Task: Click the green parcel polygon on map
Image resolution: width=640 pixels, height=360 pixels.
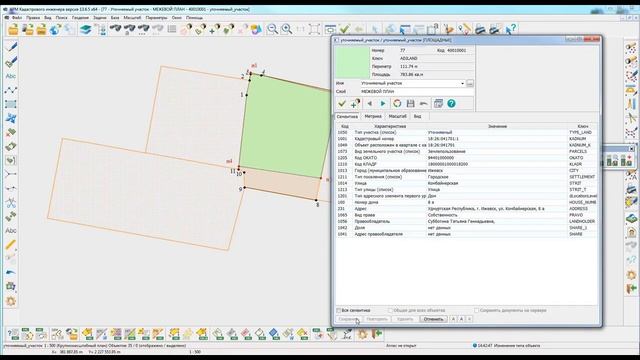Action: 286,127
